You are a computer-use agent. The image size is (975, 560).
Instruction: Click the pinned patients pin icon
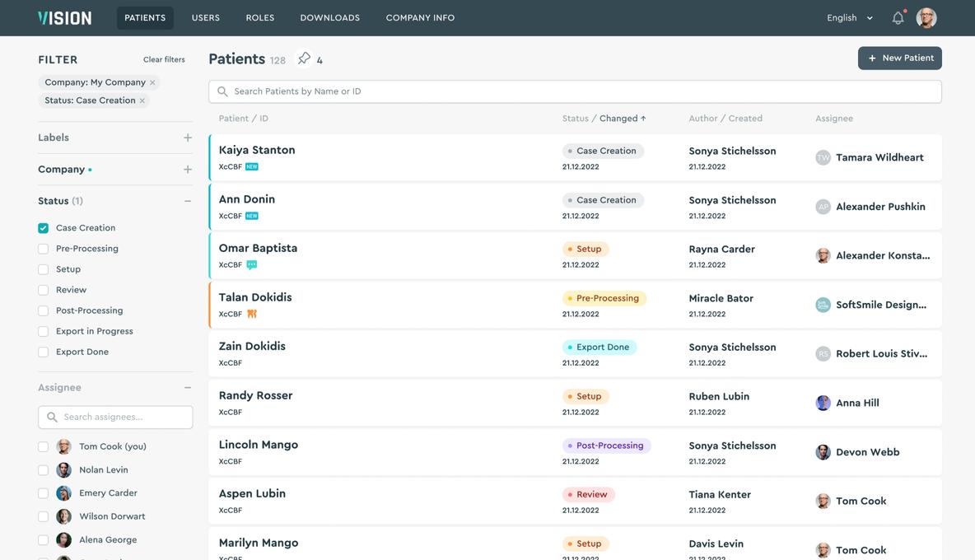click(303, 58)
